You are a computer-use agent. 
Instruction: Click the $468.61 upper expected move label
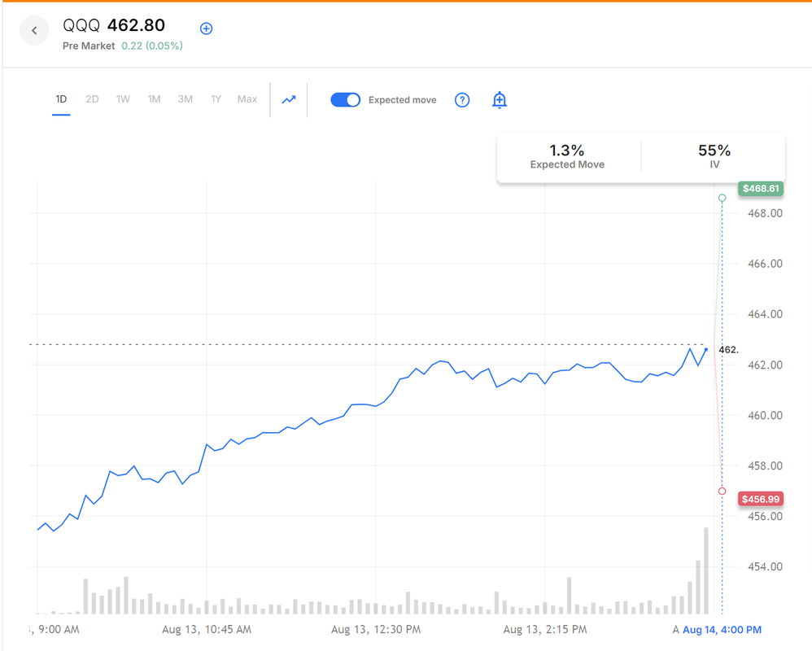pos(761,189)
